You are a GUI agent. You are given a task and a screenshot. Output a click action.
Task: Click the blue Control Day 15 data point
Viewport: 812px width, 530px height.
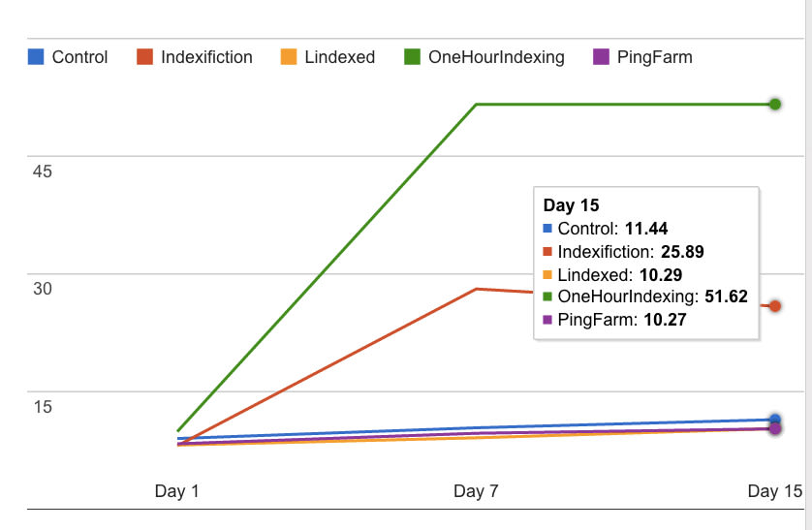pos(775,420)
